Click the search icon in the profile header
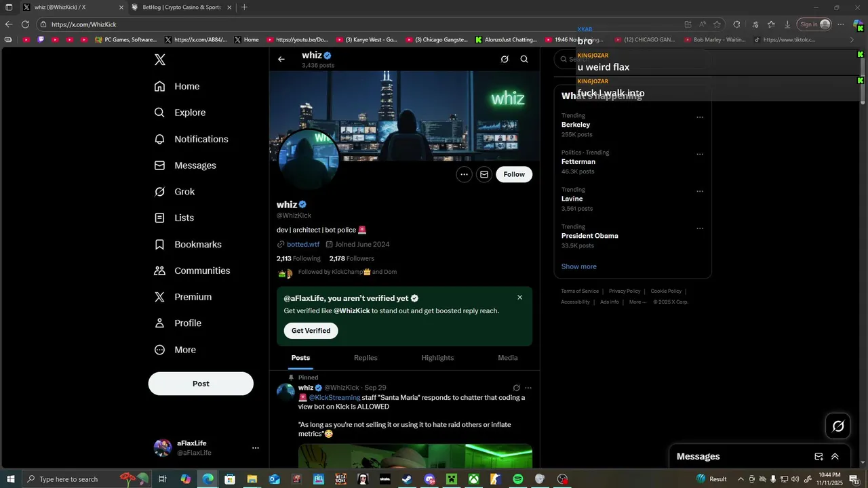Screen dimensions: 868x488 point(524,59)
